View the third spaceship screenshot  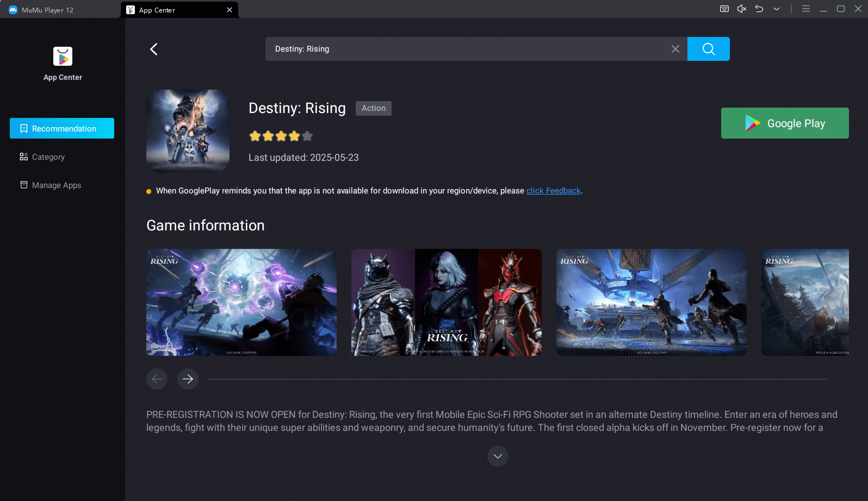652,302
